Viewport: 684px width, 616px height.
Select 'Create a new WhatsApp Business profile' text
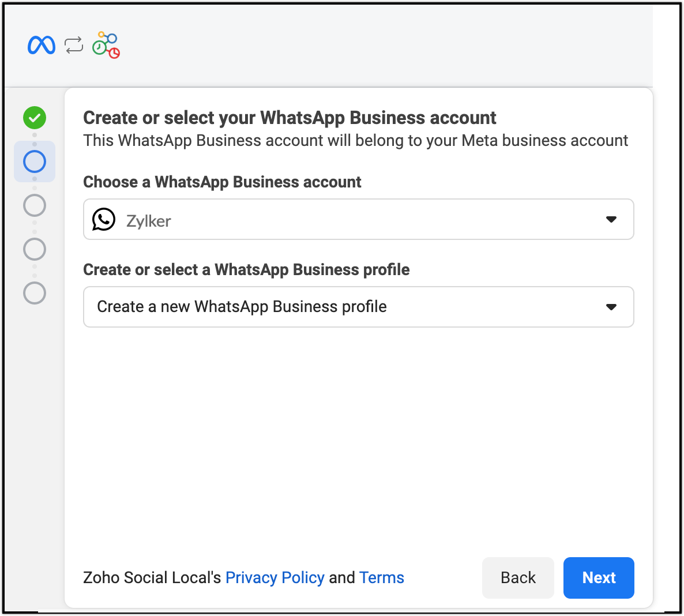(242, 307)
